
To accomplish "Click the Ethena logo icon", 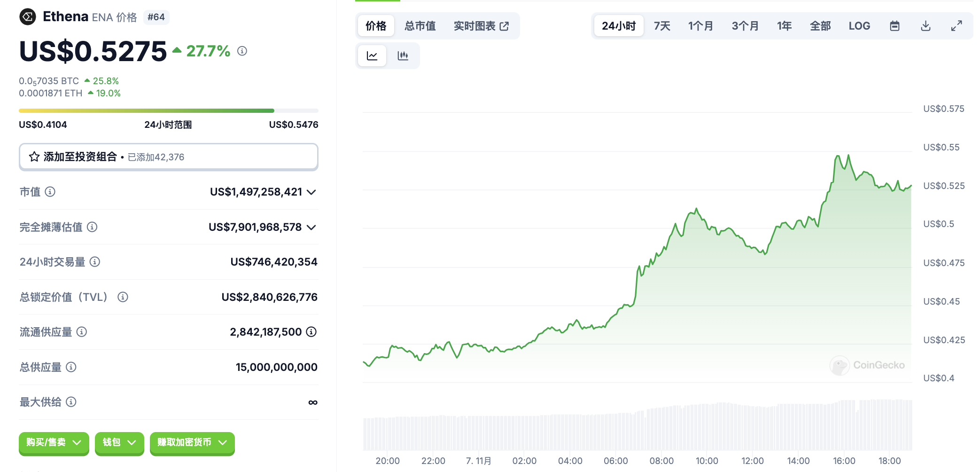I will coord(28,17).
